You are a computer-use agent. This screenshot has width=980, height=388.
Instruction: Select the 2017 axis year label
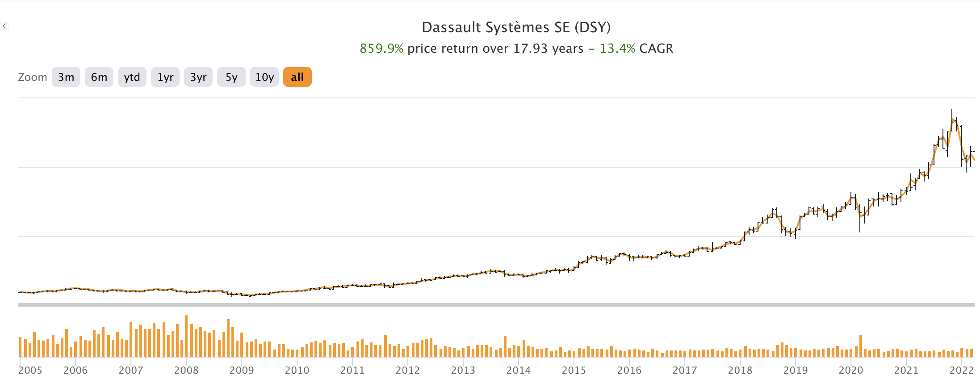(685, 370)
